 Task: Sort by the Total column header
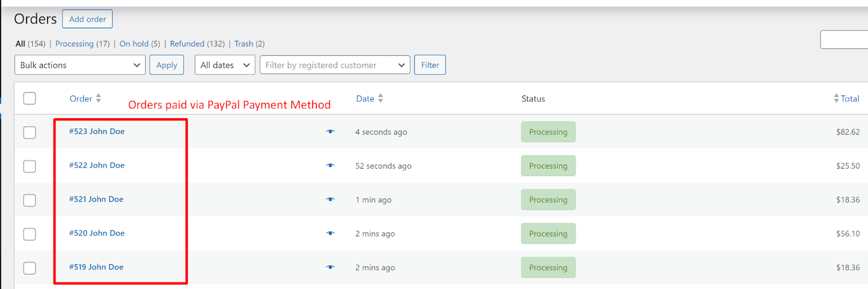[850, 99]
